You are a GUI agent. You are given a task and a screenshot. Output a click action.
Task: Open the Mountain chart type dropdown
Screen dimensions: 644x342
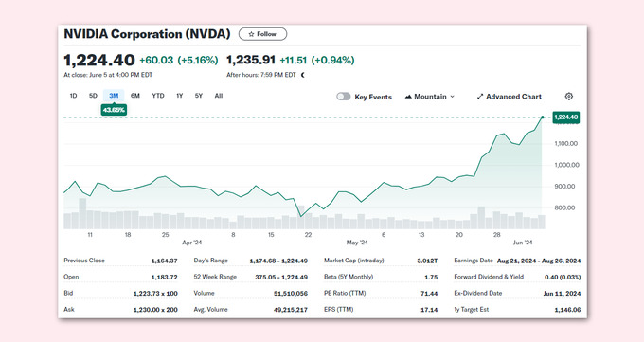(x=430, y=97)
